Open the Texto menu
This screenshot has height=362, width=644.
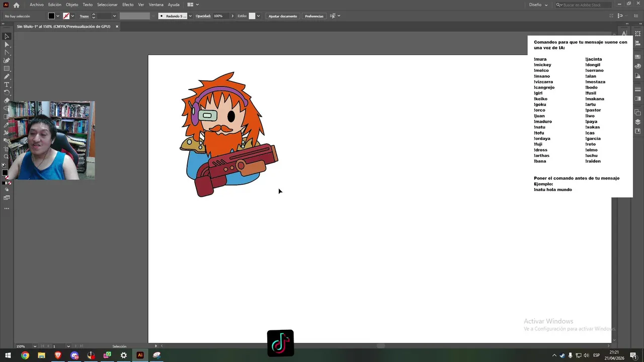tap(88, 5)
